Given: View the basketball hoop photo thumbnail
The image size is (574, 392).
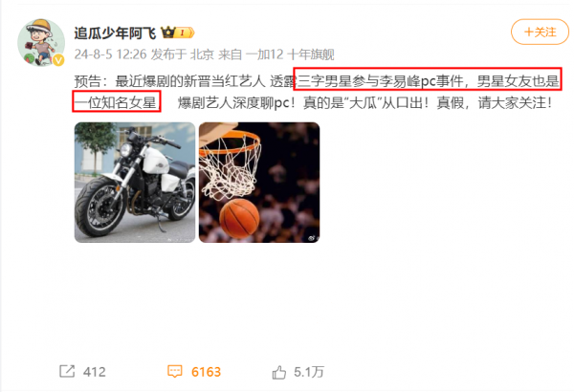Looking at the screenshot, I should [259, 183].
